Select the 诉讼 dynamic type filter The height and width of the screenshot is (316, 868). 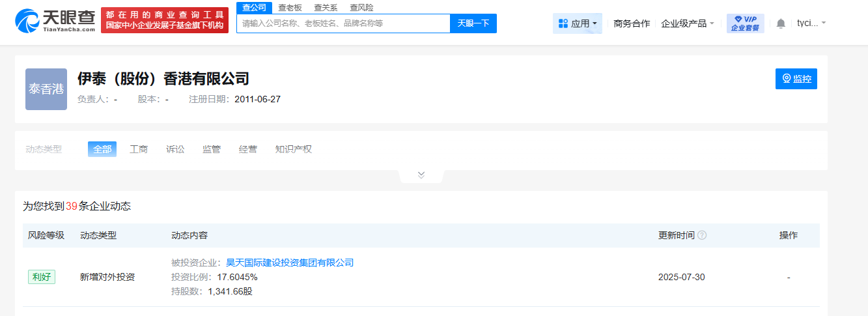click(x=175, y=149)
